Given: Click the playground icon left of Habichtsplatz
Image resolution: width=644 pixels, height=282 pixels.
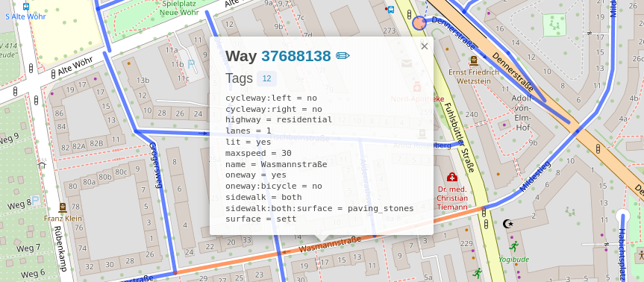Looking at the screenshot, I should tap(569, 211).
